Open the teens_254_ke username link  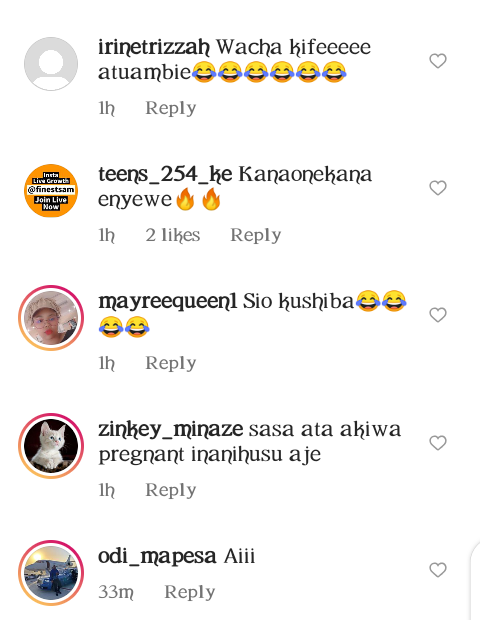coord(165,174)
